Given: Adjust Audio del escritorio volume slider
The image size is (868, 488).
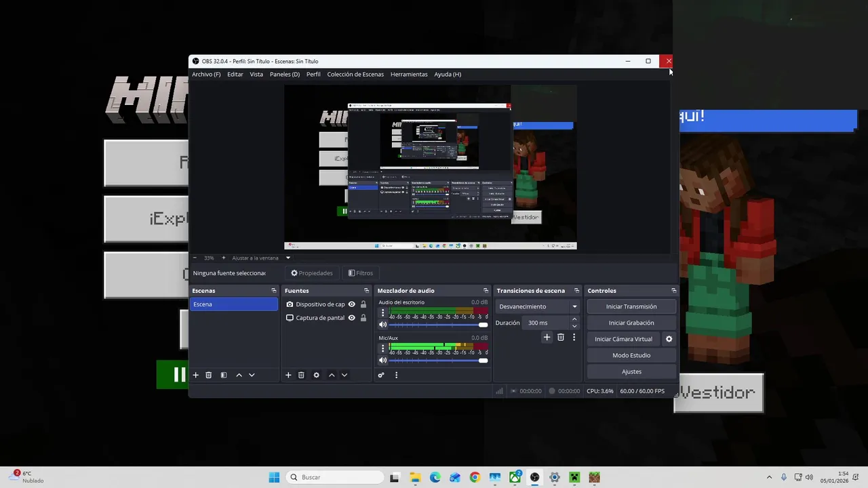Looking at the screenshot, I should click(438, 325).
